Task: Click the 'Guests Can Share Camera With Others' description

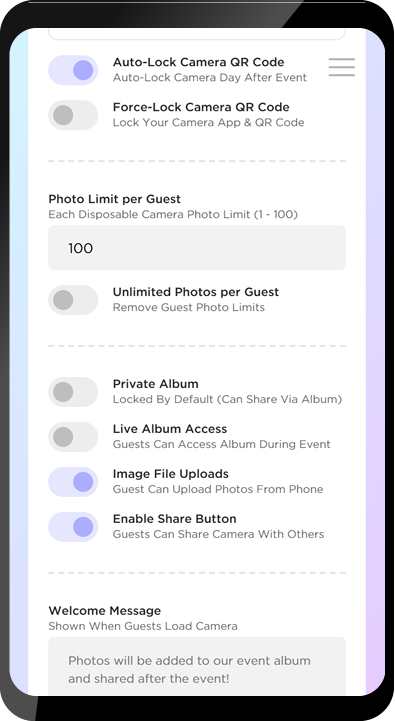Action: tap(218, 534)
